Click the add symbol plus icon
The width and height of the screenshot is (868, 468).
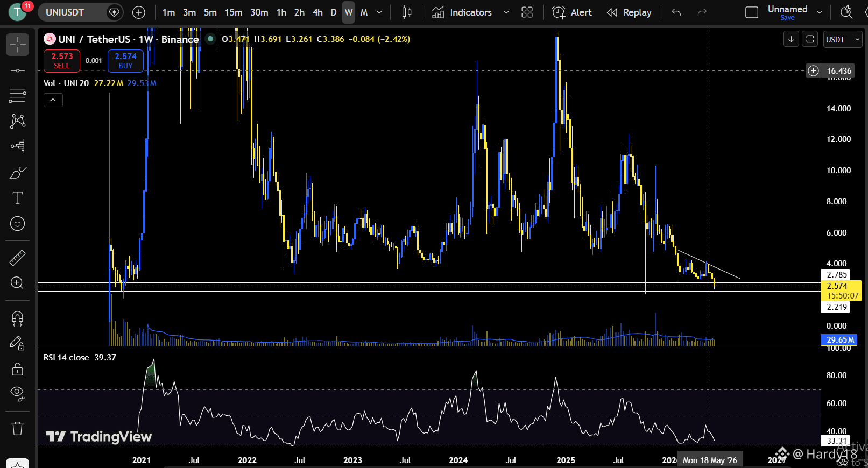[x=138, y=12]
